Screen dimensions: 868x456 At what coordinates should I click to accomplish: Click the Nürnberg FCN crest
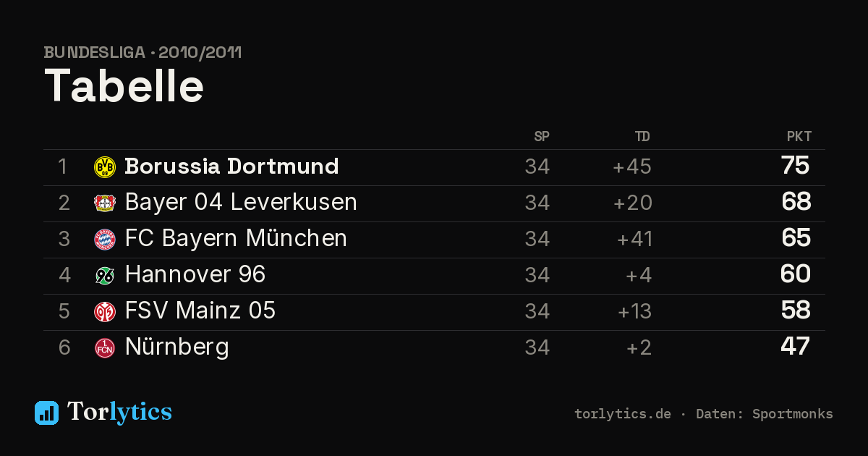tap(105, 348)
